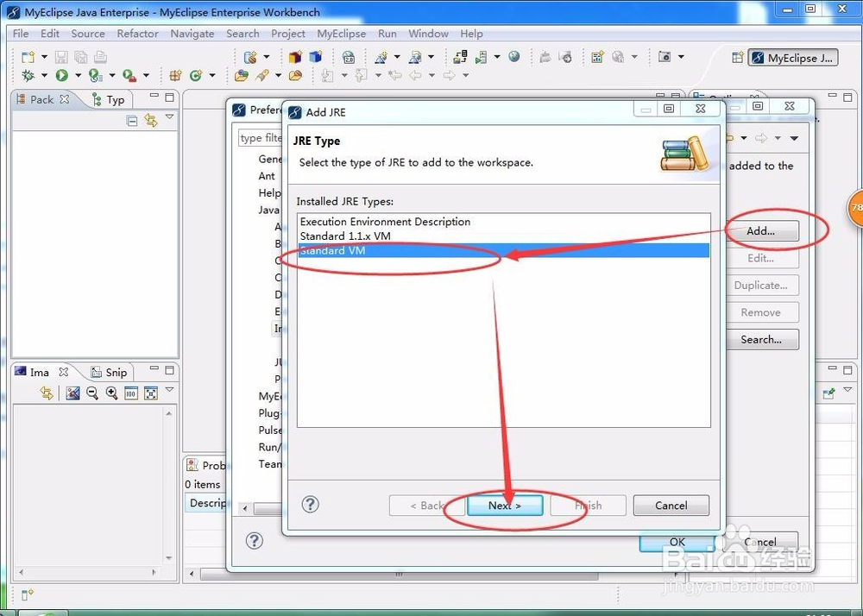Select the MyEclipse J... perspective button
863x616 pixels.
point(793,58)
